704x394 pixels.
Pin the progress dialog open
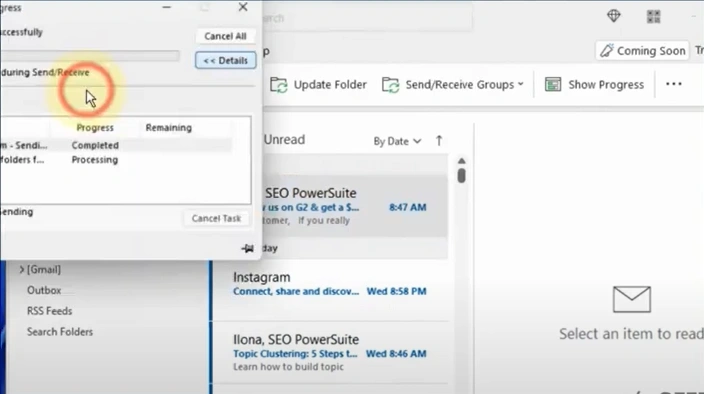click(247, 248)
